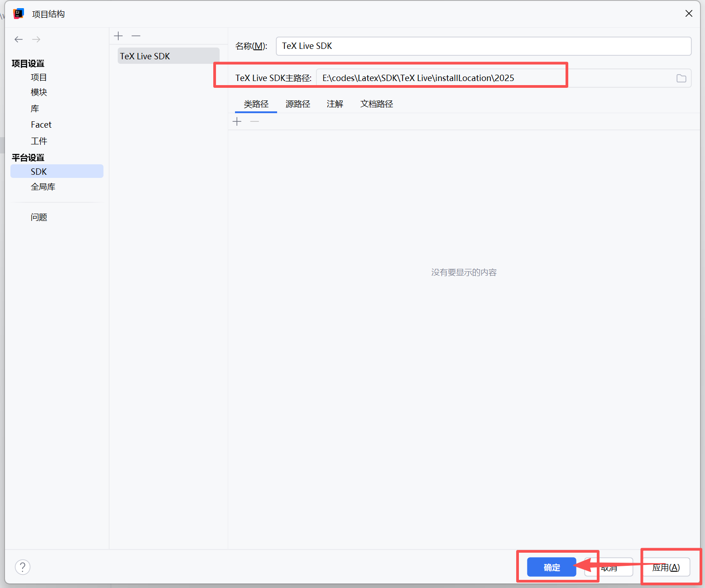
Task: Select the 类路径 tab
Action: pos(256,104)
